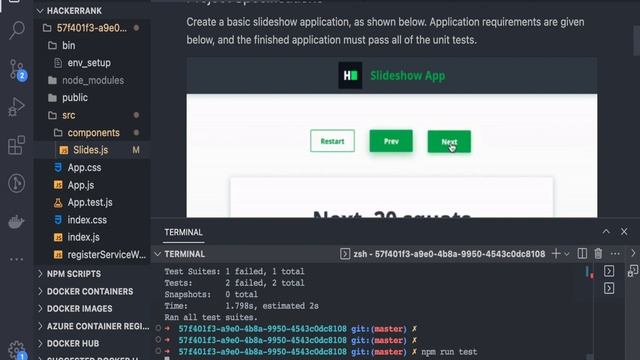The image size is (640, 360).
Task: Select second terminal entry icon in side list
Action: 609,289
